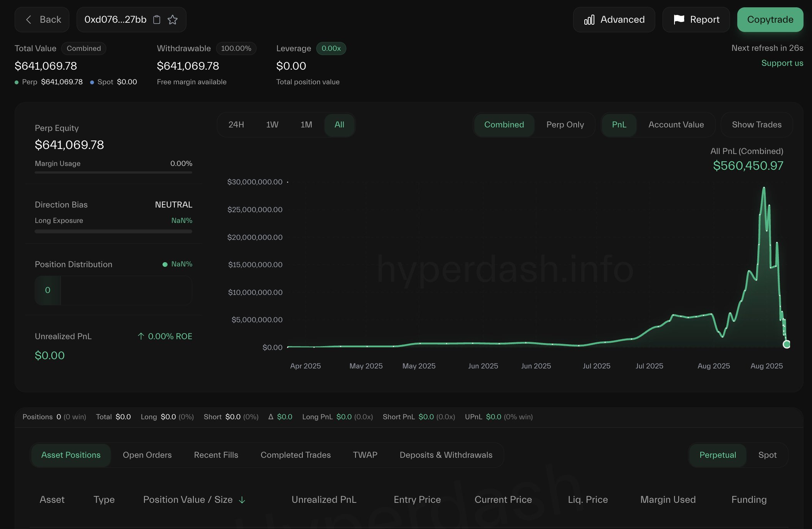Open the Asset Positions tab
The width and height of the screenshot is (812, 529).
[x=71, y=455]
